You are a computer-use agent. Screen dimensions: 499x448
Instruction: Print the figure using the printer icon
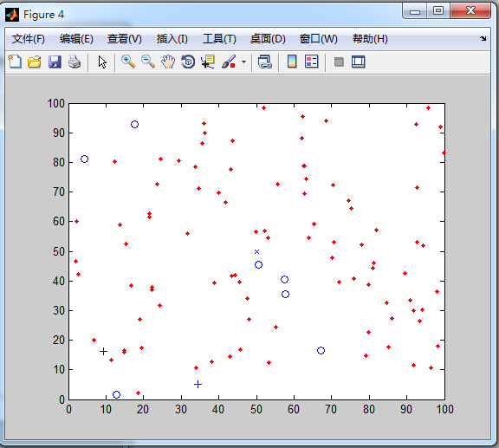(75, 62)
